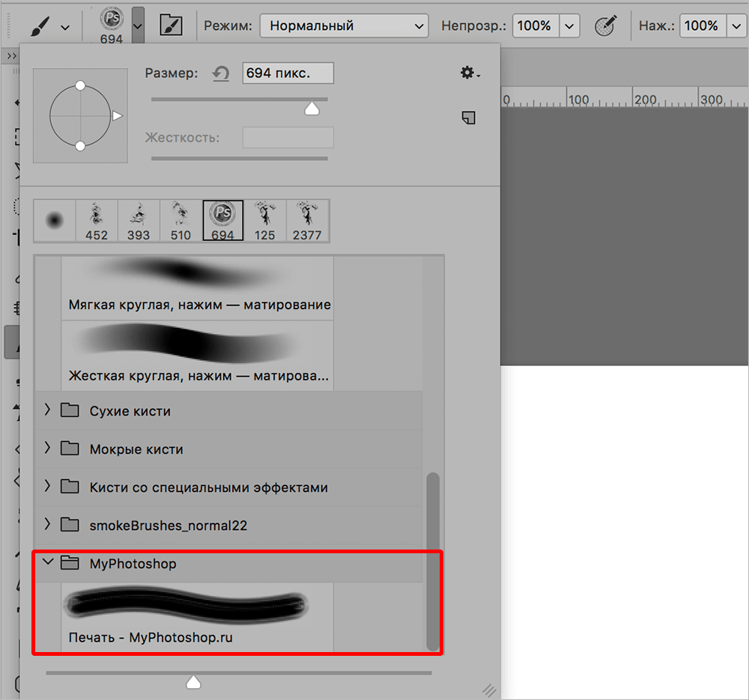
Task: Open the brush settings panel icon
Action: tap(172, 25)
